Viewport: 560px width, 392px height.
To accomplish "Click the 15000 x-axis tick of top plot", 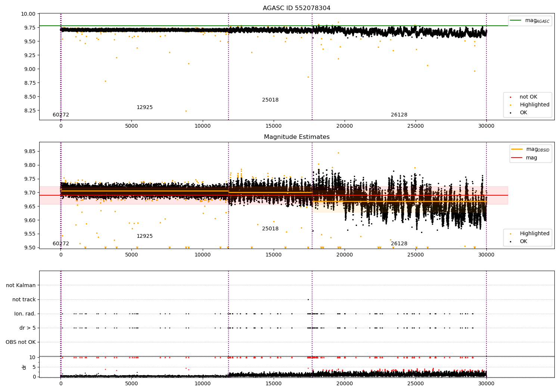I will pos(274,126).
